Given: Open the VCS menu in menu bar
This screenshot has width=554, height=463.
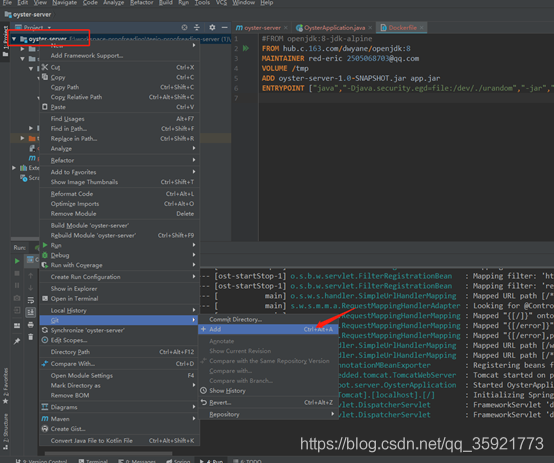Looking at the screenshot, I should 221,2.
